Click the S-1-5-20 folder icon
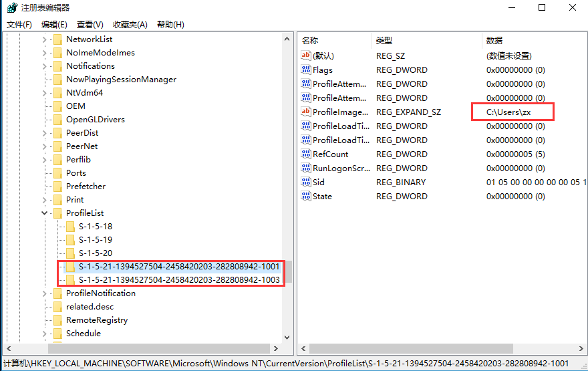Viewport: 588px width, 371px height. tap(70, 253)
